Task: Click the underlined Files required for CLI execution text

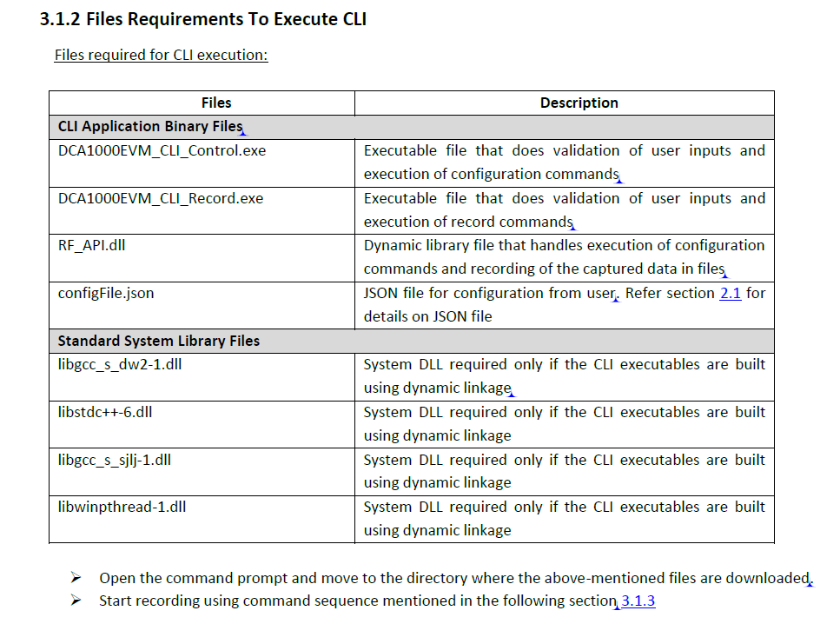Action: (x=161, y=55)
